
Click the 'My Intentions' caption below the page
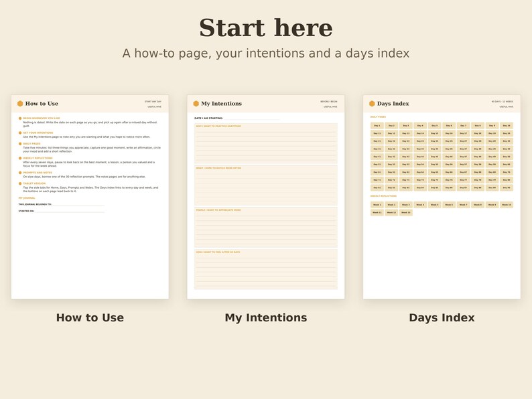[265, 317]
